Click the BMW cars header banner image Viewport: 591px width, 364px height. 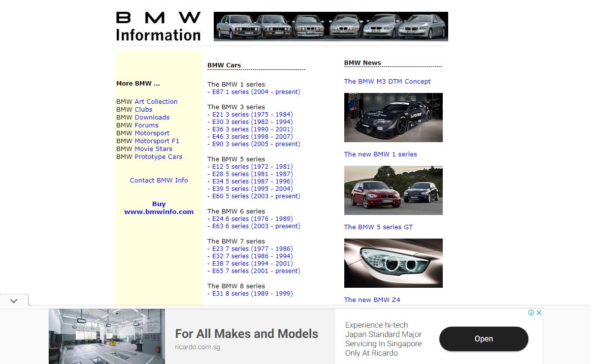(330, 26)
